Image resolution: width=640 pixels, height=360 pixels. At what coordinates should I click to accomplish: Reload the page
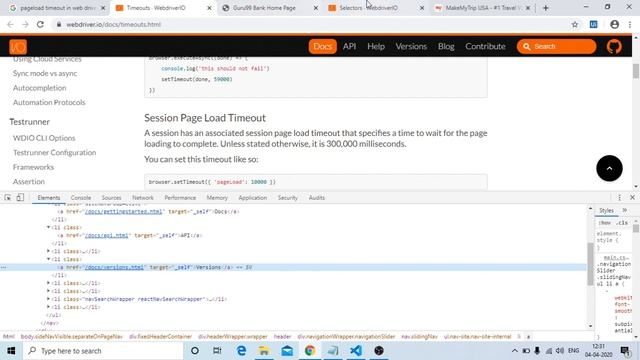40,24
